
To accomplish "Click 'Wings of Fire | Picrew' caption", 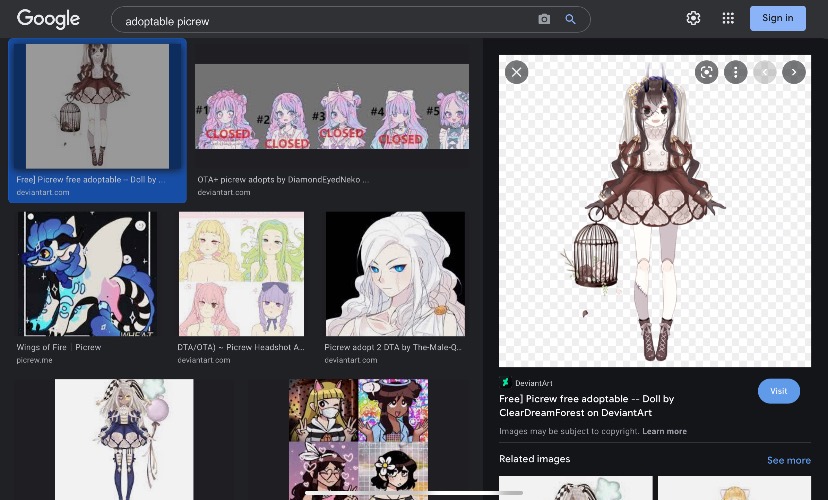I will click(x=59, y=347).
